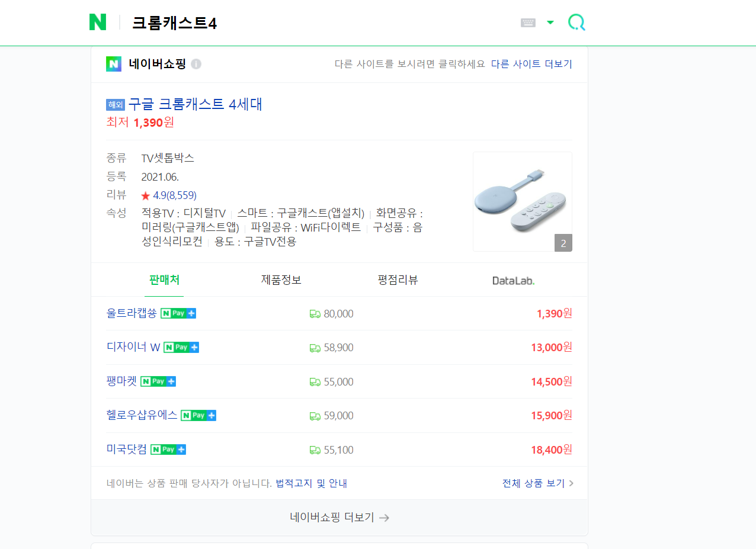756x549 pixels.
Task: Open the 법적고지 및 안내 link
Action: (311, 483)
